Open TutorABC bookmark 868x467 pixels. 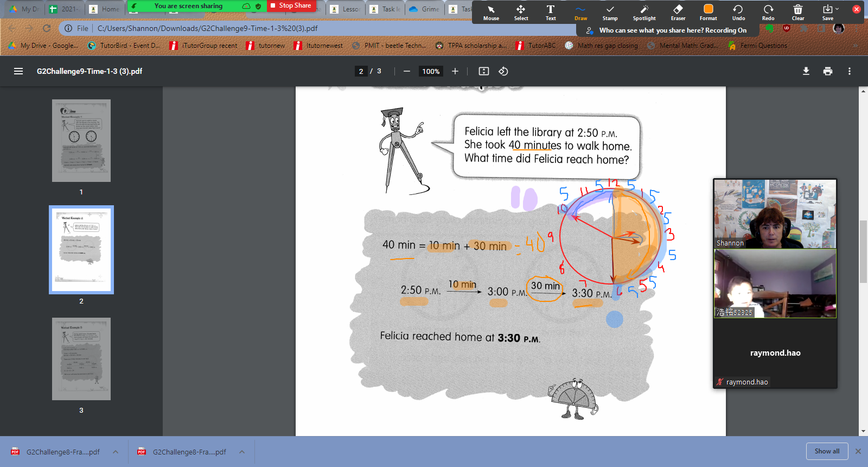click(x=535, y=46)
